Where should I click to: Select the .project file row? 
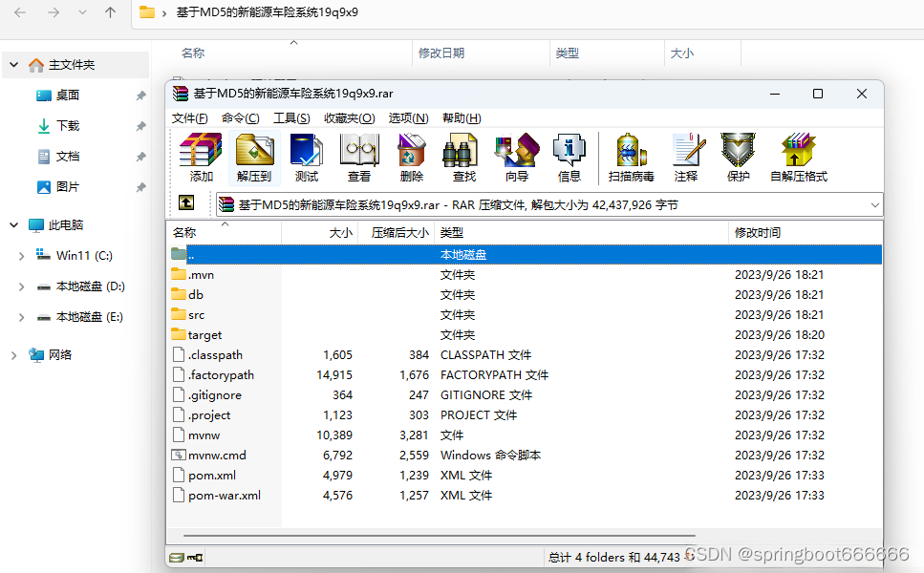(x=524, y=414)
